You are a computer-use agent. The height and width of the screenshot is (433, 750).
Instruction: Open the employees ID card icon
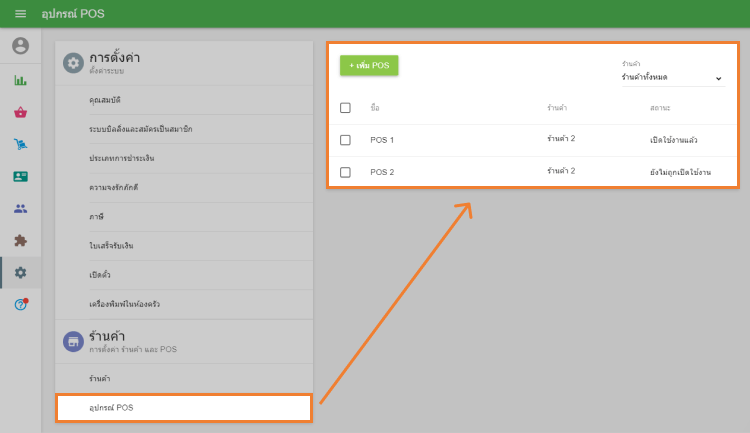point(21,177)
